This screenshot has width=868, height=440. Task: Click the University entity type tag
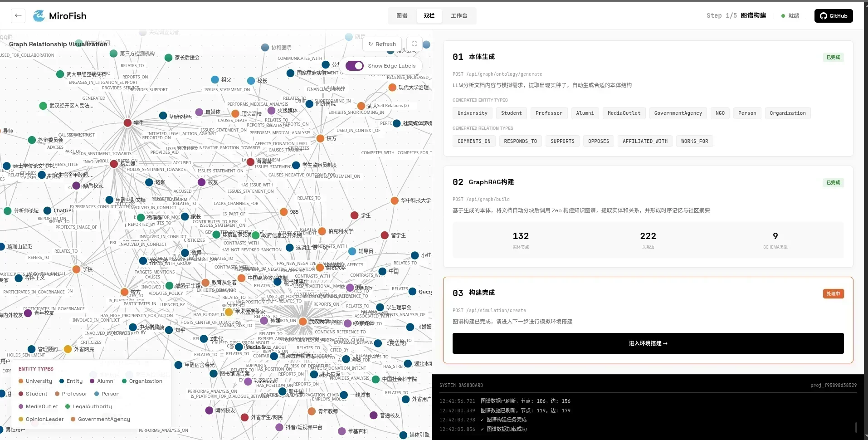(472, 113)
